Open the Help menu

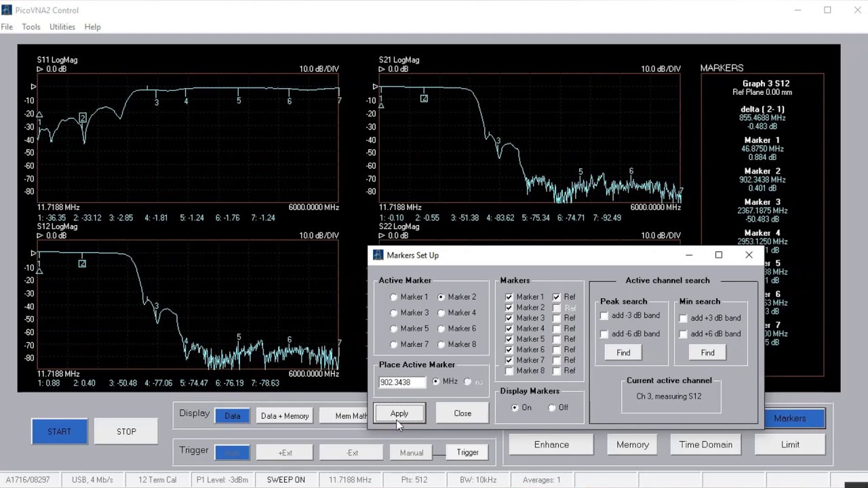pos(93,26)
